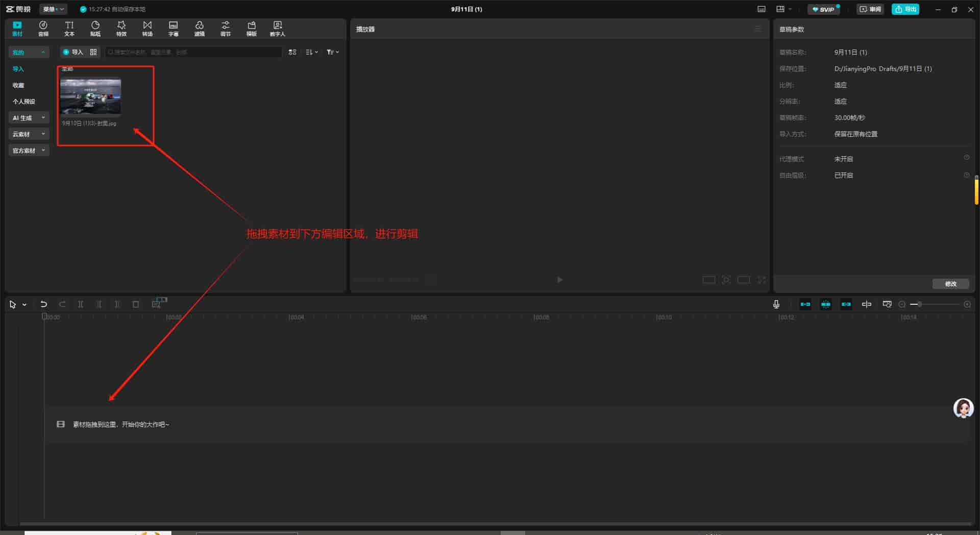Click the 导入 import button
980x535 pixels.
tap(73, 52)
